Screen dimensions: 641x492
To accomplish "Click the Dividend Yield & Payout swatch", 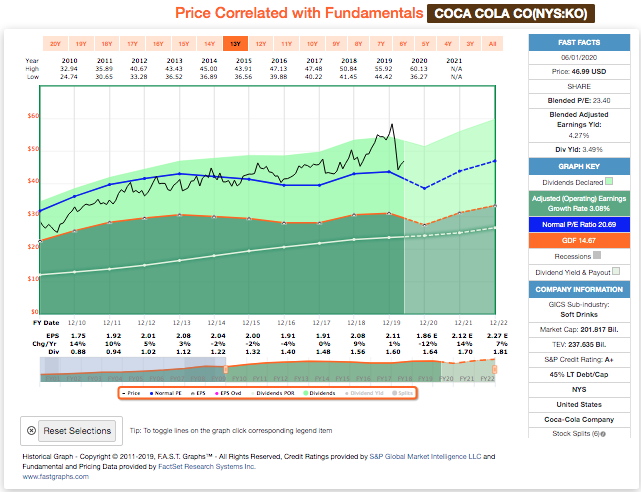I will point(616,271).
